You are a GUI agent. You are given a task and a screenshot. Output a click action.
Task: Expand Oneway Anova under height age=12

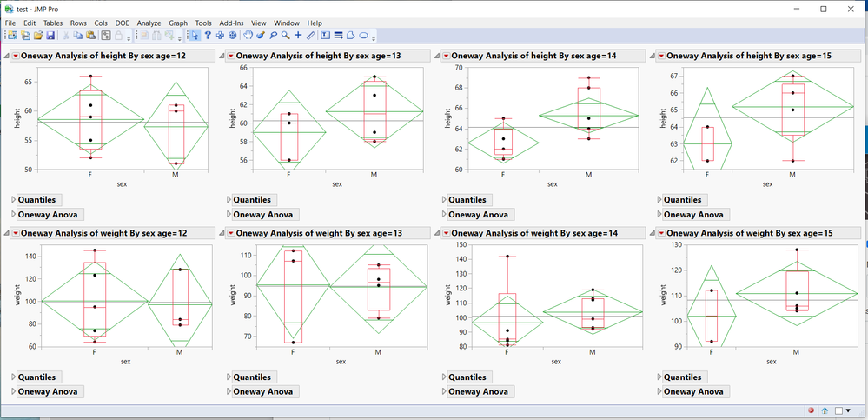[x=14, y=215]
